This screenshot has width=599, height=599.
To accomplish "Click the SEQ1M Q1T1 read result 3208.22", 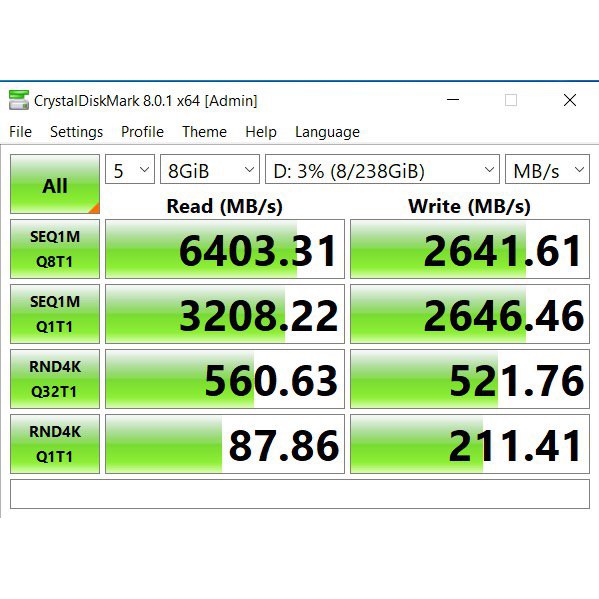I will click(x=225, y=314).
